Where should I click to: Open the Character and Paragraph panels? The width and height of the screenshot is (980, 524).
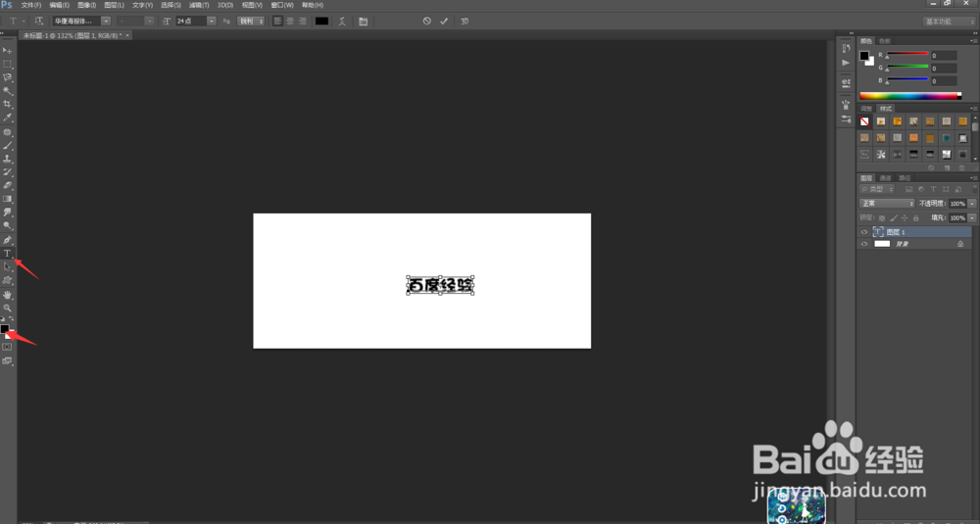tap(364, 22)
